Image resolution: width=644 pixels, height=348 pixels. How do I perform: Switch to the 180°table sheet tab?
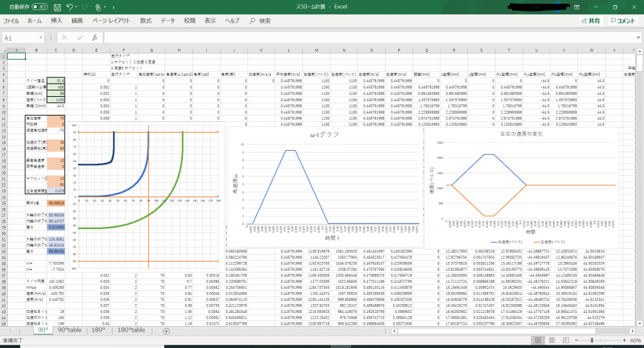[131, 330]
